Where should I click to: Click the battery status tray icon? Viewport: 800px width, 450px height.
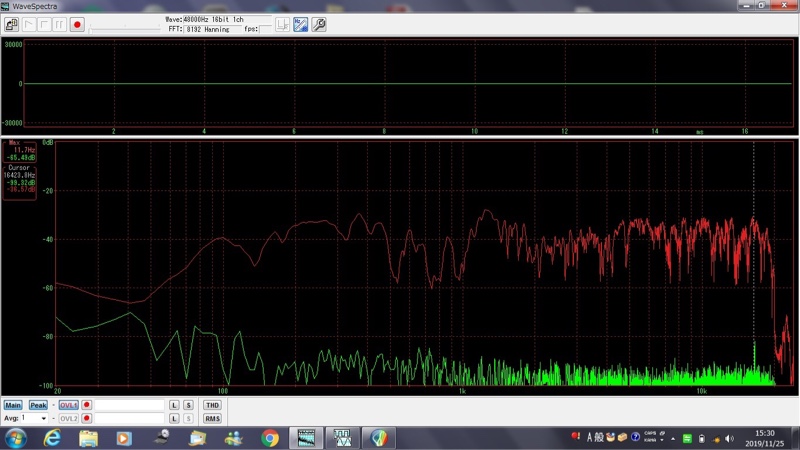click(702, 439)
